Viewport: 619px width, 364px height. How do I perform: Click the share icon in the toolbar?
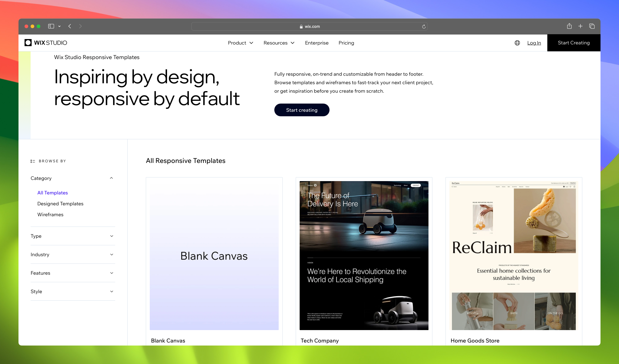click(x=569, y=26)
